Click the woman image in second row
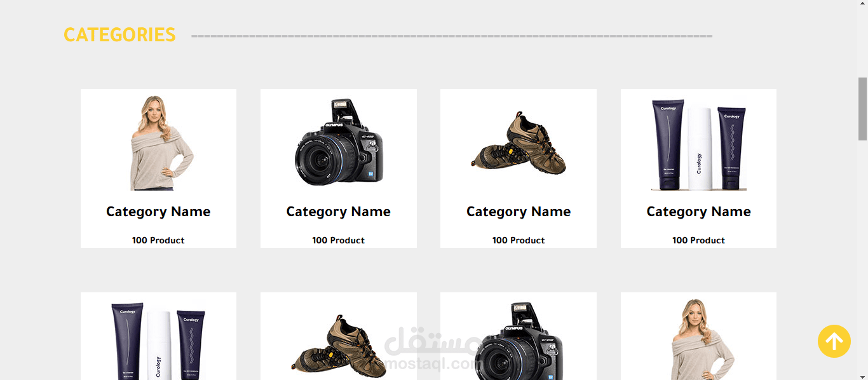 pyautogui.click(x=698, y=339)
